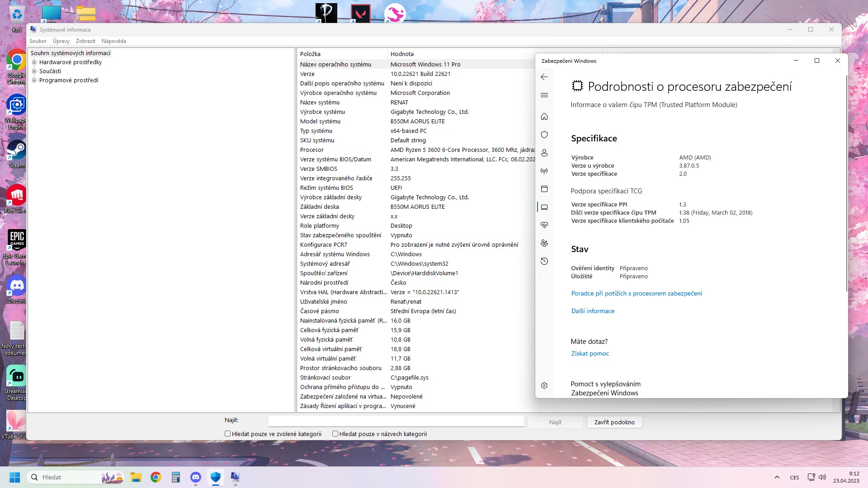Click the back arrow in Windows Security
This screenshot has height=488, width=868.
click(x=544, y=77)
